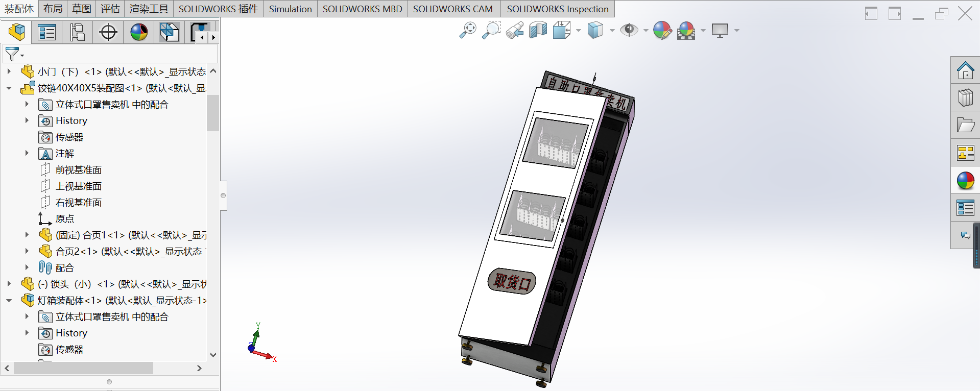Open SOLIDWORKS Resources home icon in task pane

click(x=965, y=70)
